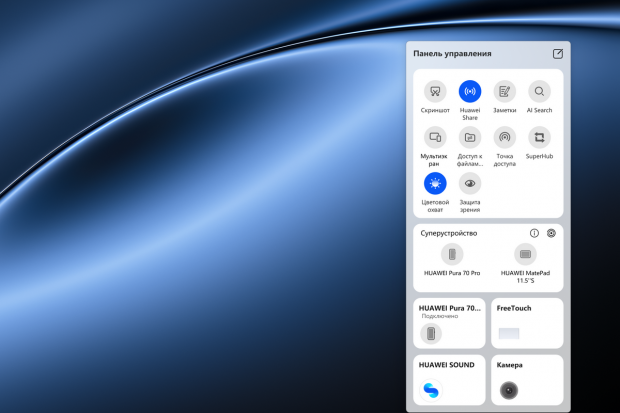Open the connected HUAWEI Pura 70 card
620x413 pixels.
coord(449,323)
